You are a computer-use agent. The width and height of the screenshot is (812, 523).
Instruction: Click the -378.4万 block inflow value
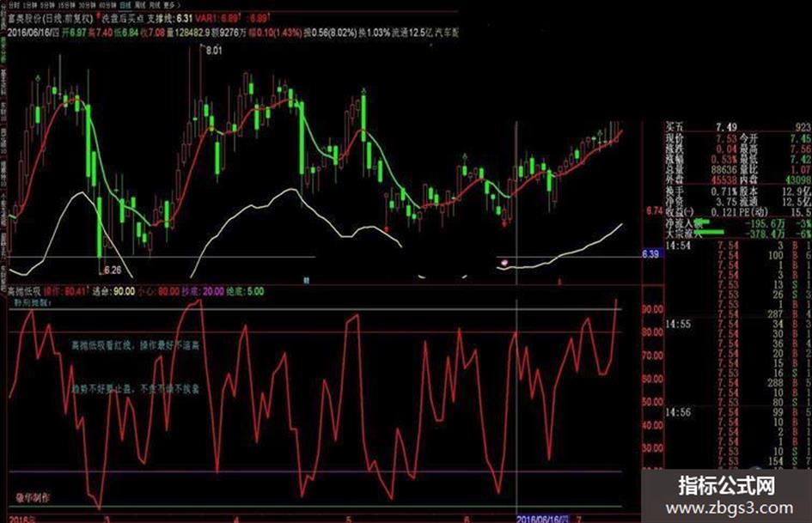click(765, 234)
